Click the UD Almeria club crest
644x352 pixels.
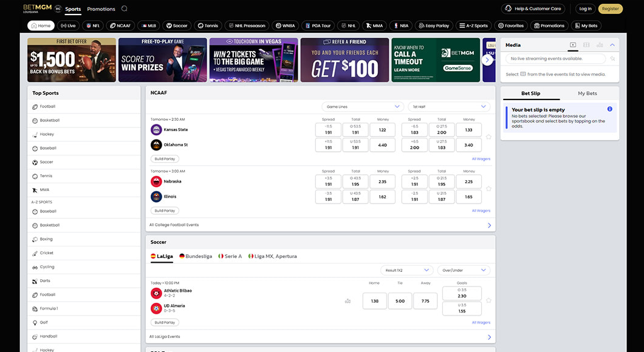coord(156,308)
